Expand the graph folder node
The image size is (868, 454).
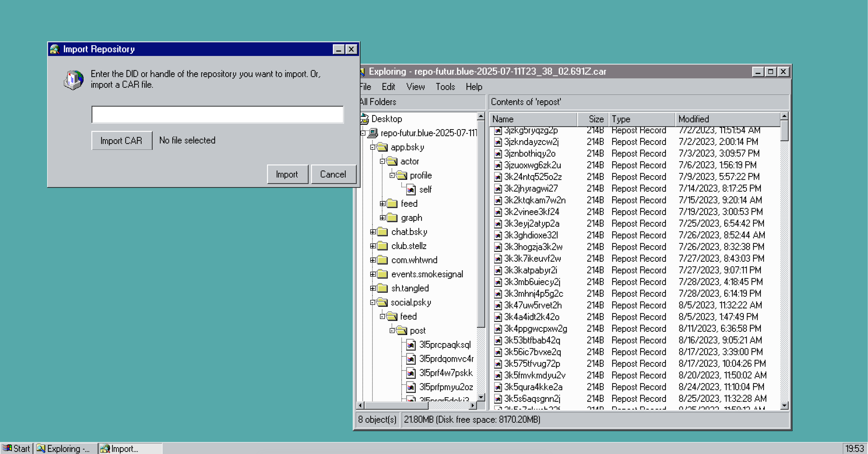click(383, 217)
